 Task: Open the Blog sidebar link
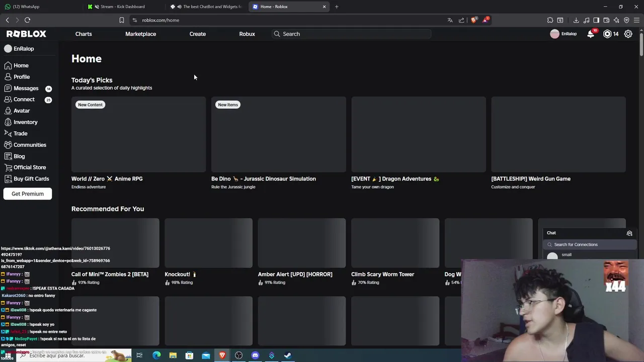[x=15, y=156]
